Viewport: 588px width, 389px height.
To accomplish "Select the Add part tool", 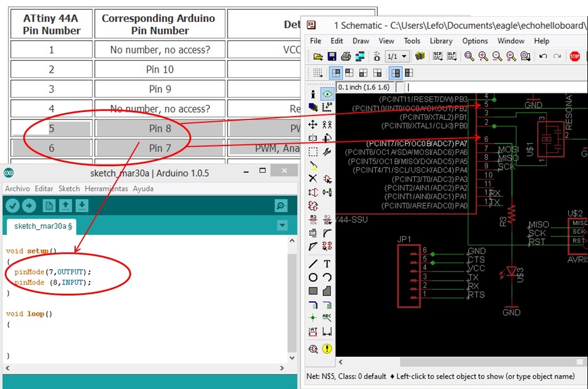I will [327, 179].
